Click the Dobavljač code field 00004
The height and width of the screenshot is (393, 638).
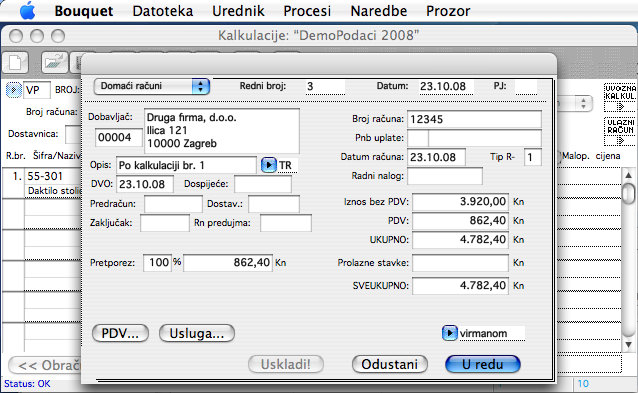(x=118, y=138)
